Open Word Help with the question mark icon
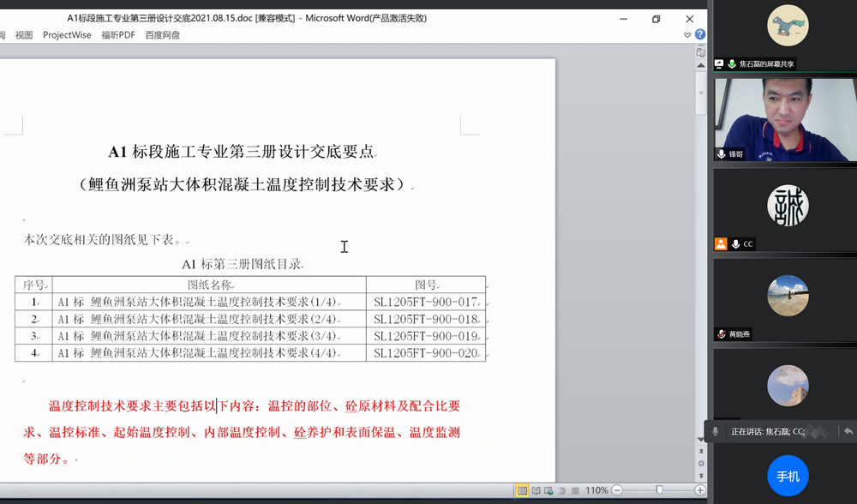 point(700,35)
